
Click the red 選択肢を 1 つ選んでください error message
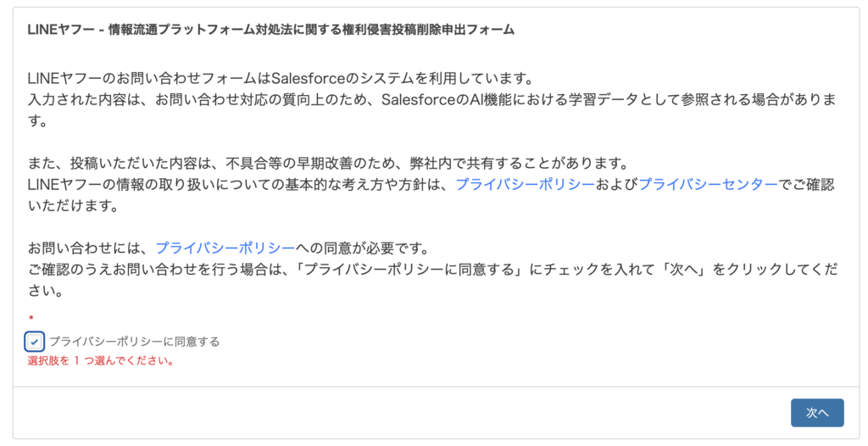[x=101, y=360]
